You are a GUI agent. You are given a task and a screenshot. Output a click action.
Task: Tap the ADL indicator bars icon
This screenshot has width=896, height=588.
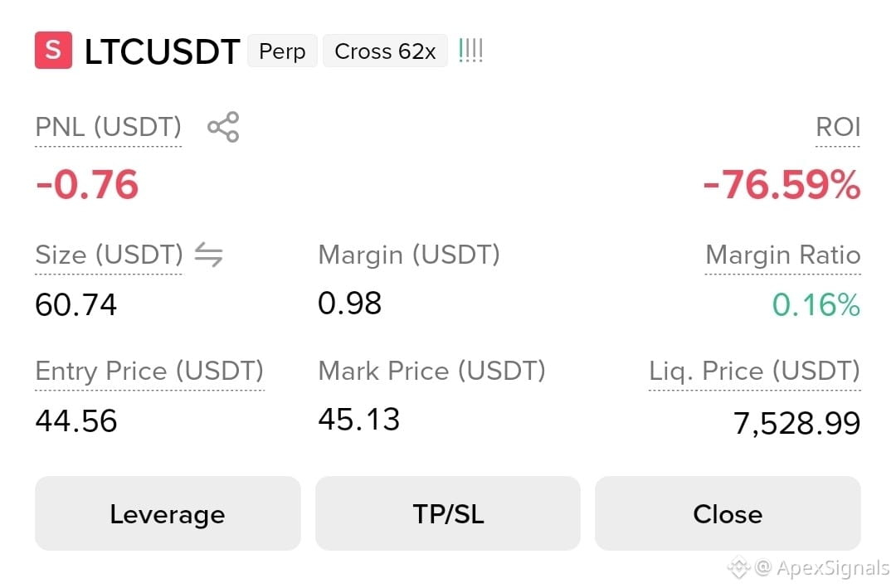click(x=471, y=51)
